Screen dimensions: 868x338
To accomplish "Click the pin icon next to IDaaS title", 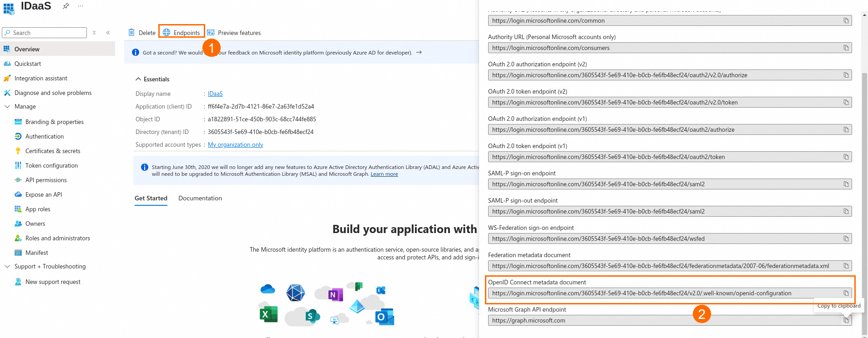I will [x=66, y=6].
